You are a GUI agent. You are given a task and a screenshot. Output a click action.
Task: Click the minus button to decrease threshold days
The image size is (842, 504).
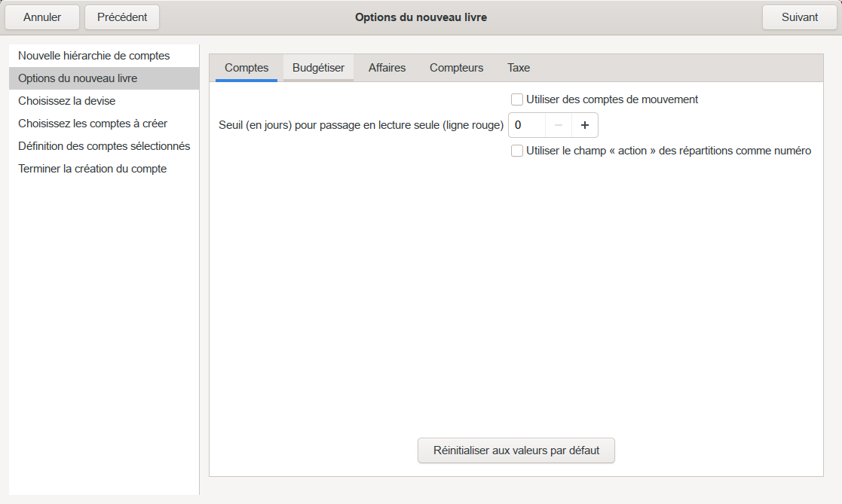(x=559, y=125)
